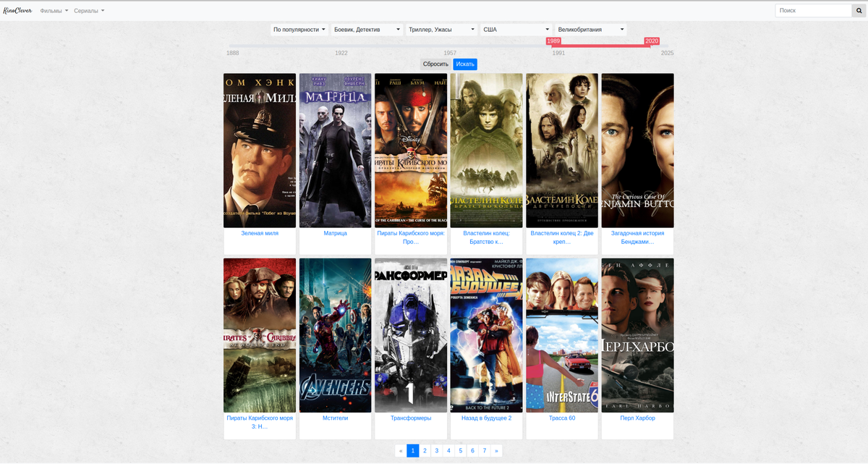Go to page 2
This screenshot has height=464, width=868.
pos(425,450)
